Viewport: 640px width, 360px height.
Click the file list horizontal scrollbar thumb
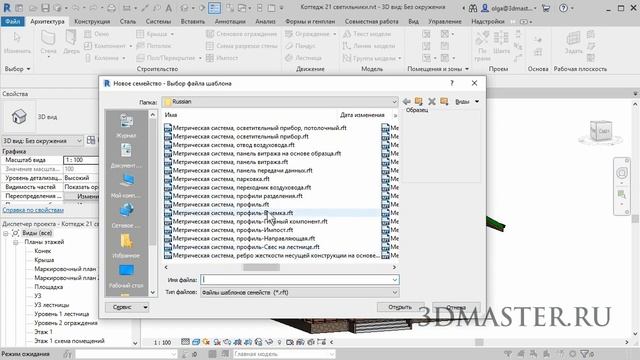[x=261, y=267]
